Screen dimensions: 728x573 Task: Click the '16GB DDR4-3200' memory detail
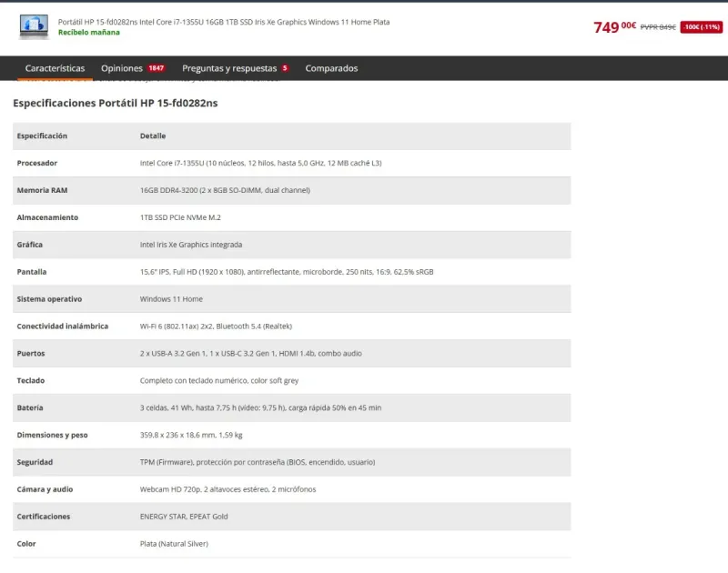[225, 190]
